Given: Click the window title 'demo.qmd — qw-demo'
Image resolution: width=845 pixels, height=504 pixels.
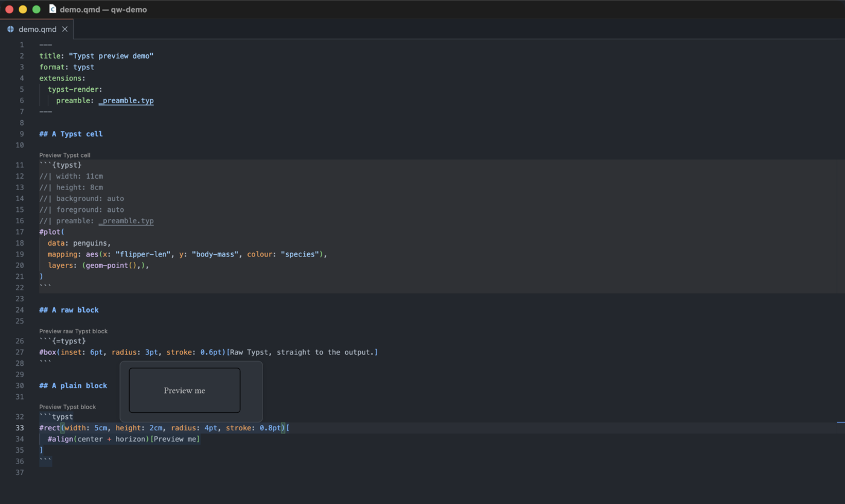Looking at the screenshot, I should [103, 9].
